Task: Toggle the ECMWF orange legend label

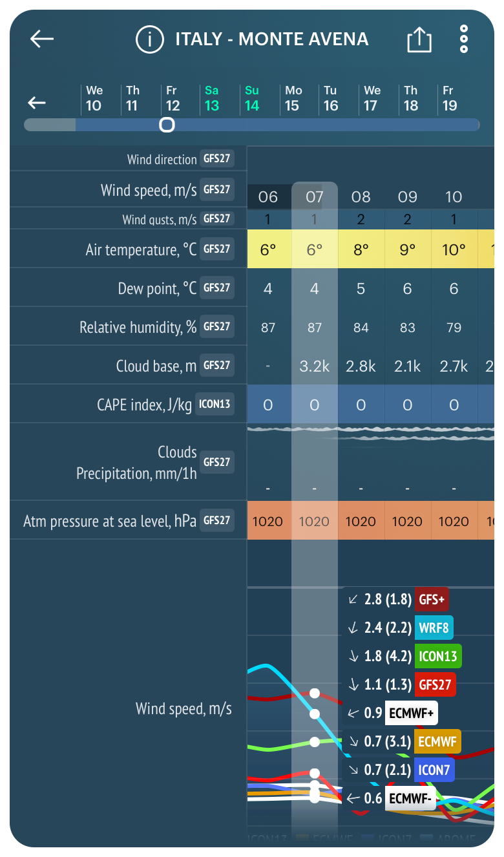Action: pyautogui.click(x=437, y=742)
